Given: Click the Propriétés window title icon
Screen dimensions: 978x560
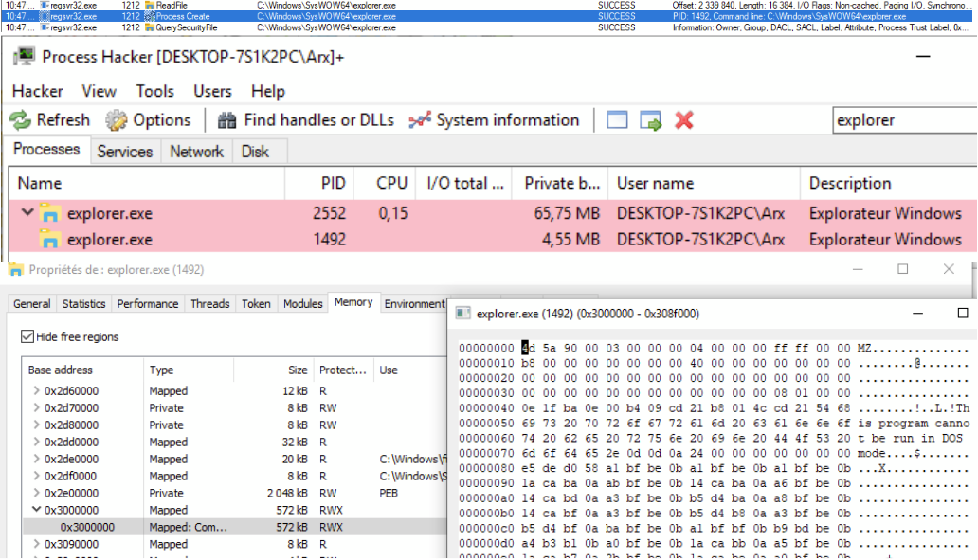Looking at the screenshot, I should coord(16,270).
